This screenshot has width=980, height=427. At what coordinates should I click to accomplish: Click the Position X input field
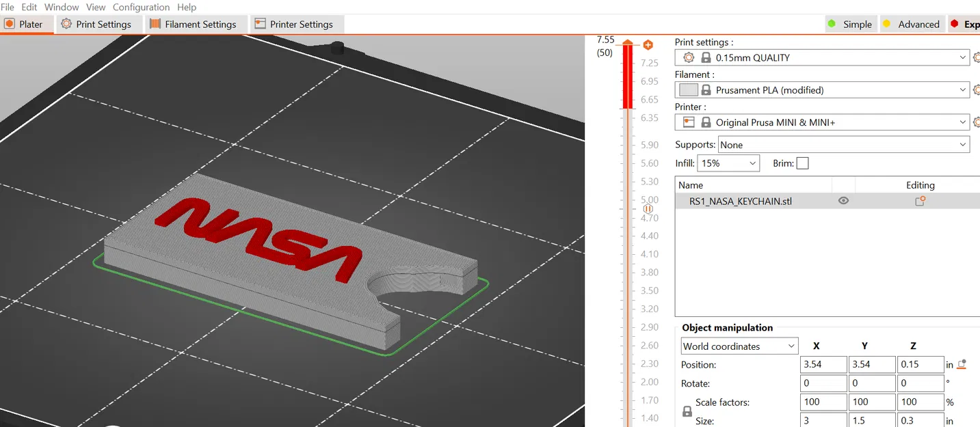[823, 365]
